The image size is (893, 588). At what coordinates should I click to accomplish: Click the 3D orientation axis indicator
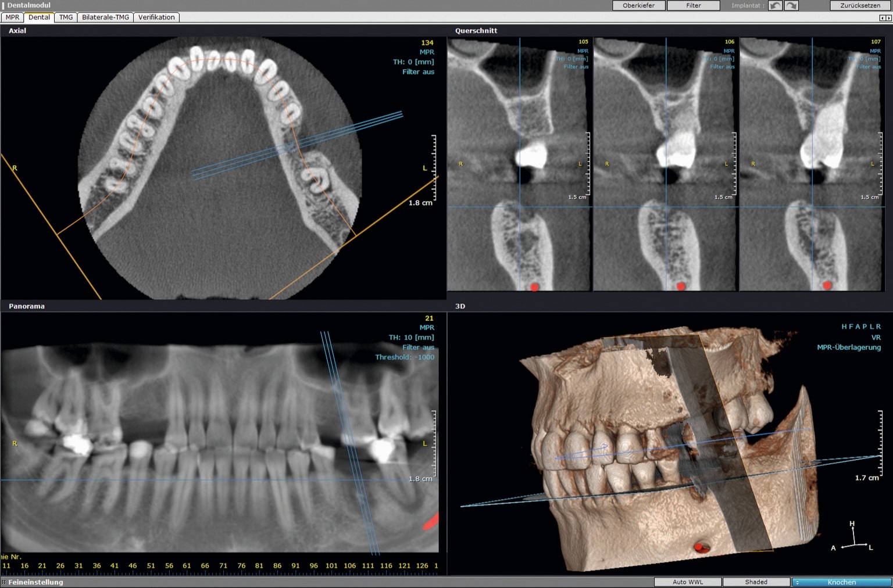[x=853, y=537]
